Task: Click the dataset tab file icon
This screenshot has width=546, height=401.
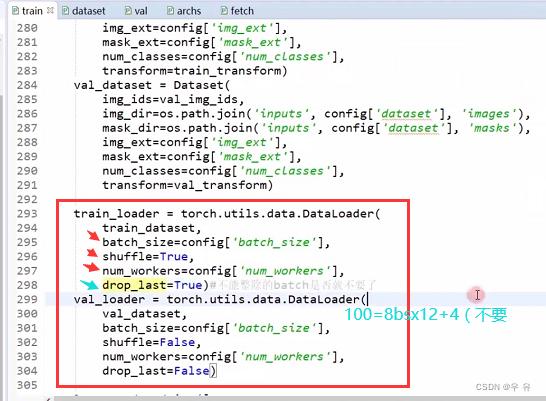Action: pos(65,11)
